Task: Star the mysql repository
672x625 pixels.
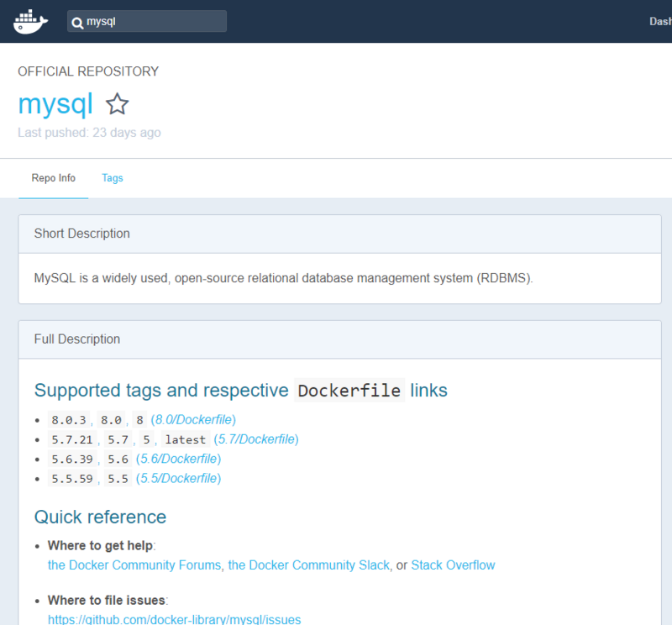Action: pyautogui.click(x=117, y=104)
